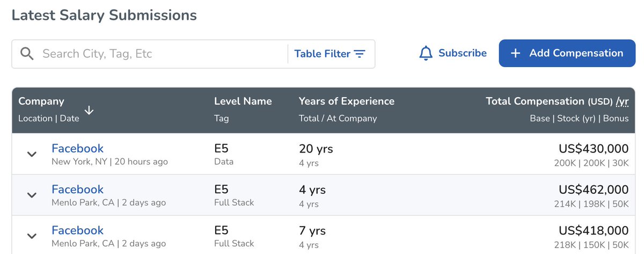Screen dimensions: 644x254
Task: Toggle the /yr compensation period label
Action: pos(622,101)
